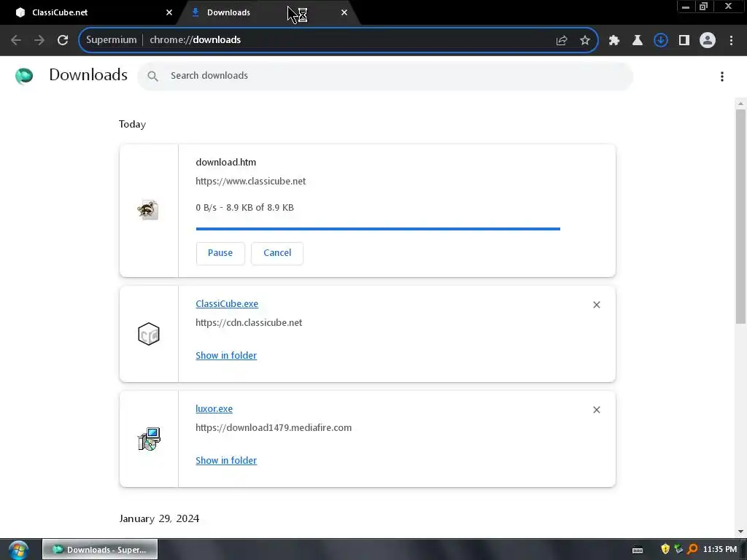Screen dimensions: 747x560
Task: Focus the Search downloads field
Action: pos(385,76)
